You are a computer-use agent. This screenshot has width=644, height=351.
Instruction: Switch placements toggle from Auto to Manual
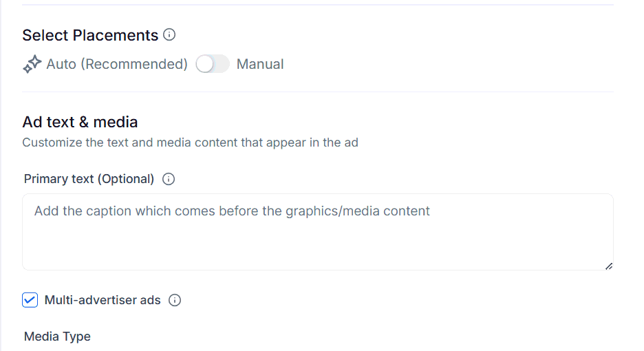[x=212, y=65]
